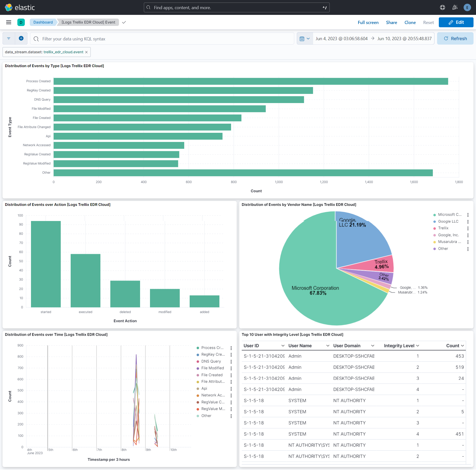476x470 pixels.
Task: Open User ID column options
Action: point(283,346)
